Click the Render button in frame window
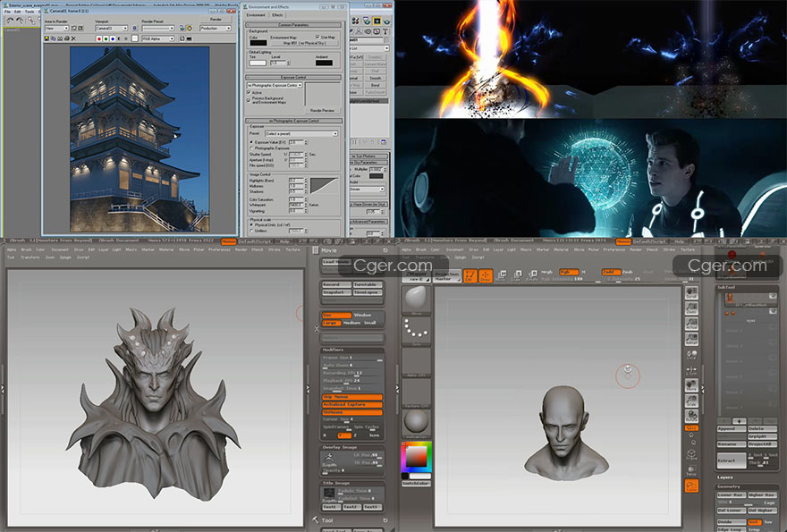 [x=216, y=19]
